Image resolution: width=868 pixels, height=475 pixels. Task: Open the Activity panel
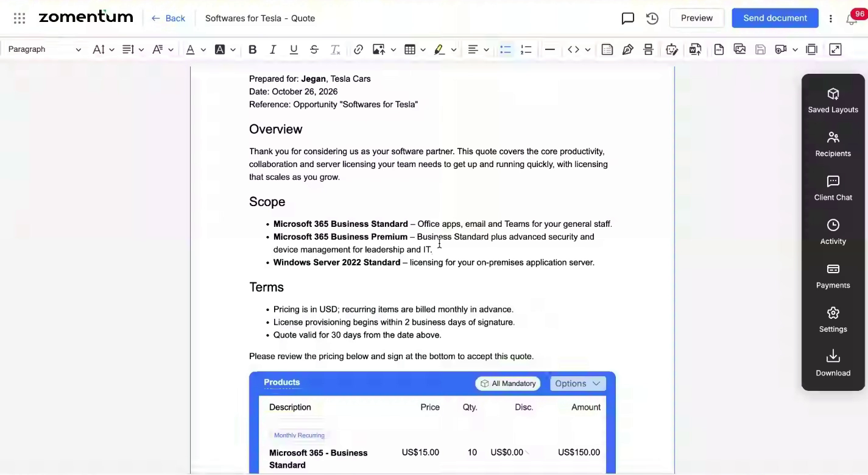(833, 232)
